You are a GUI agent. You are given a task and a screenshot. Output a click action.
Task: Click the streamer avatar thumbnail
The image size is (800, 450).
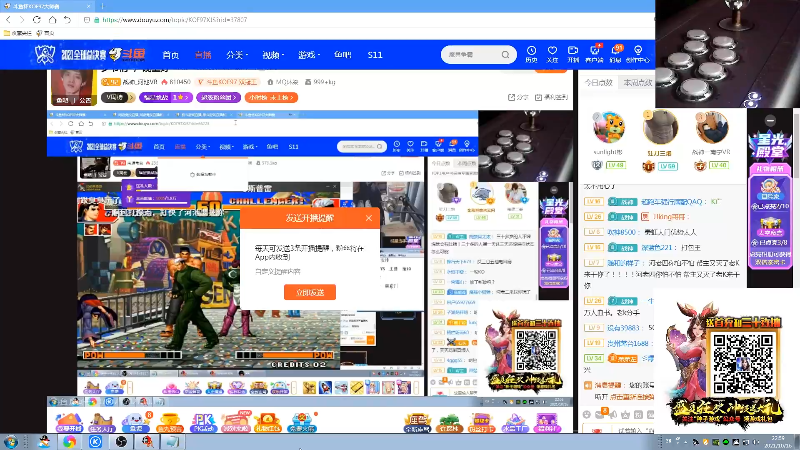pyautogui.click(x=74, y=86)
